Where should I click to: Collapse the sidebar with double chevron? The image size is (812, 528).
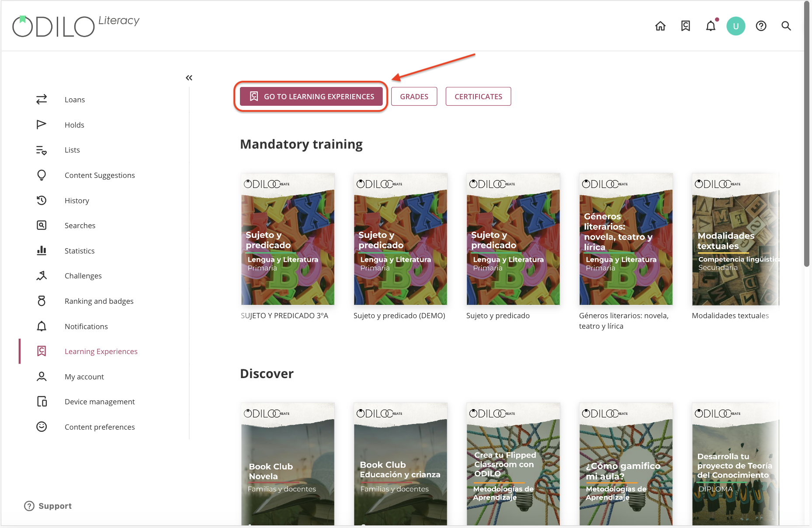(189, 78)
